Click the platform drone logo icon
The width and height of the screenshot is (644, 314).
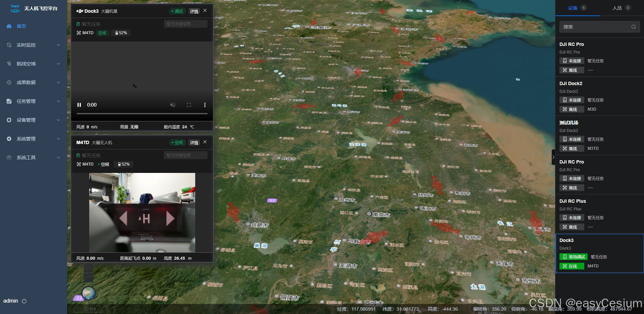[15, 8]
